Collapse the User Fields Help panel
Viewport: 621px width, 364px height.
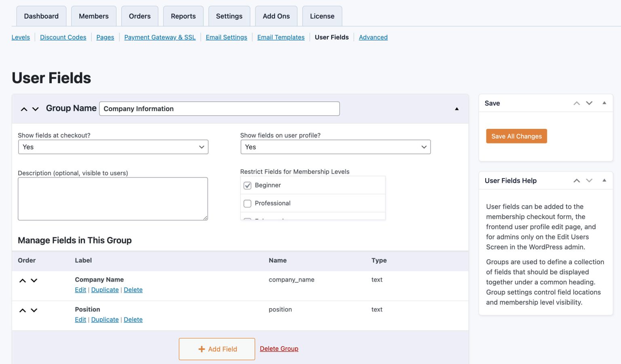click(604, 181)
